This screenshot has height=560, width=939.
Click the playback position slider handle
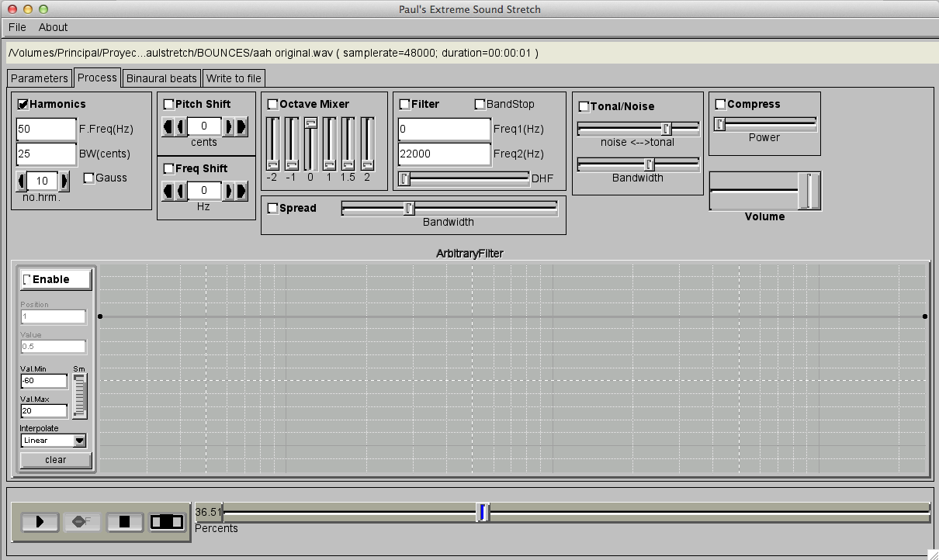483,512
